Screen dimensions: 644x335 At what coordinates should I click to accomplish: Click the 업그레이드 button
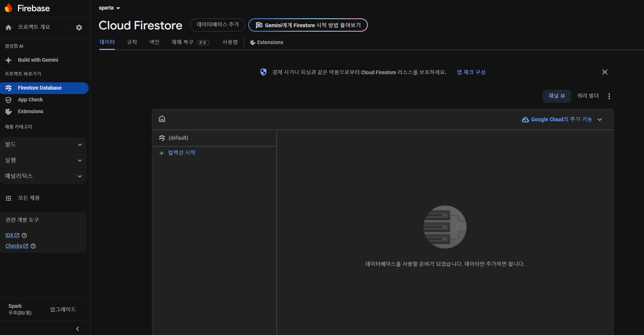click(63, 309)
